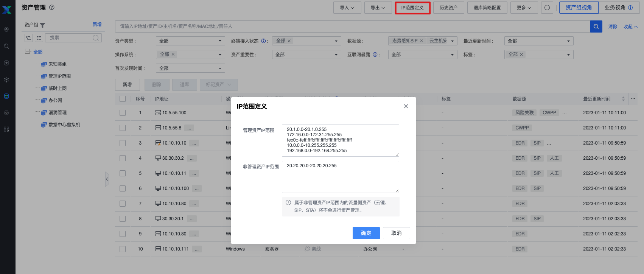Screen dimensions: 644x274
Task: Open the 导出 menu
Action: pyautogui.click(x=378, y=8)
